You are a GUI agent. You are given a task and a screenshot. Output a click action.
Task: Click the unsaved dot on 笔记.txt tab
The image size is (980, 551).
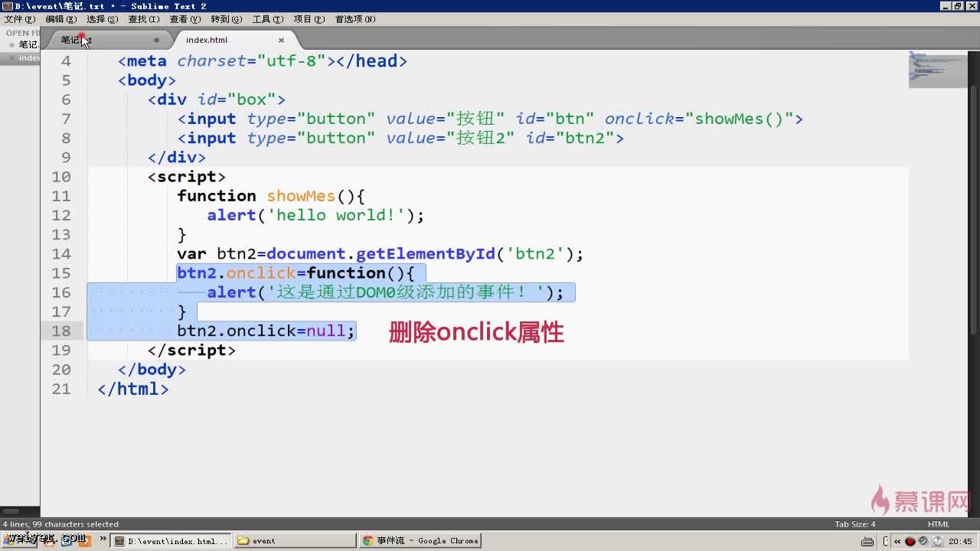(156, 40)
